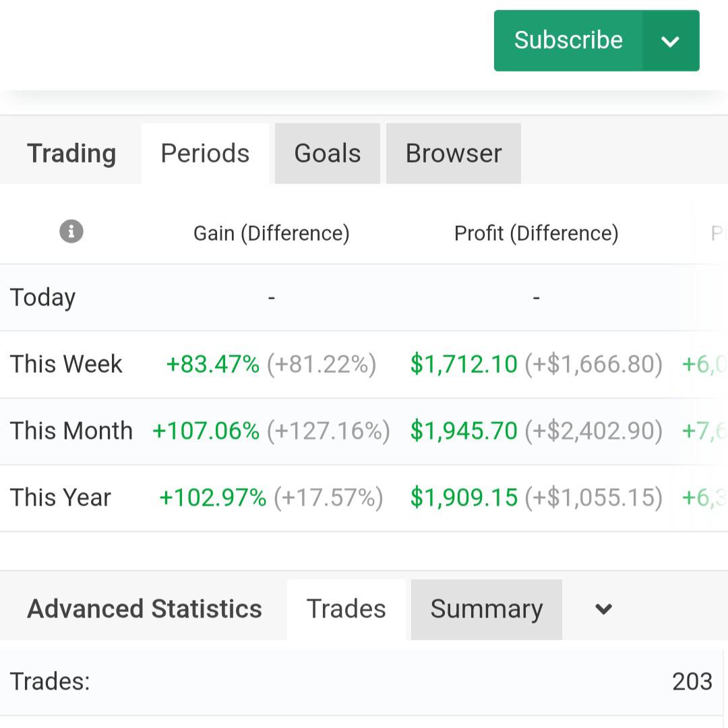Click the $1,909.15 yearly profit

point(464,497)
